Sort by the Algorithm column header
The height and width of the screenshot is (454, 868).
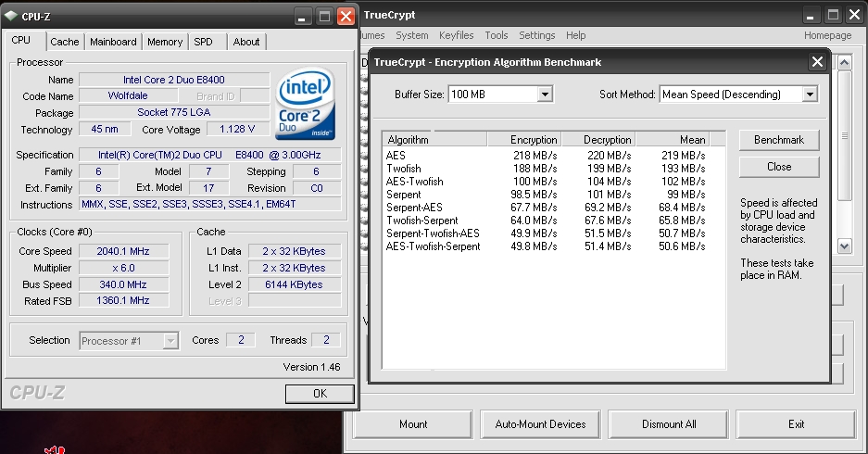(434, 140)
